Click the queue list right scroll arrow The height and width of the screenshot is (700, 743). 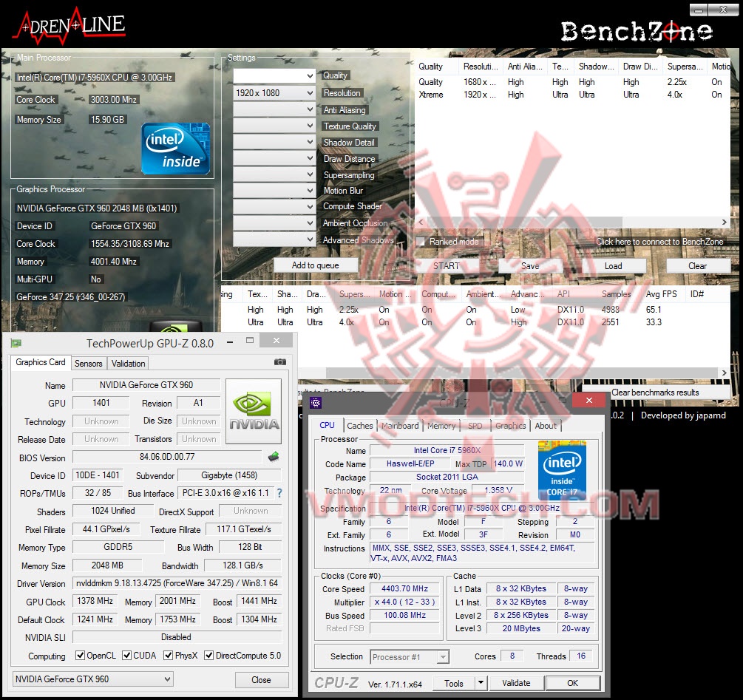(724, 222)
